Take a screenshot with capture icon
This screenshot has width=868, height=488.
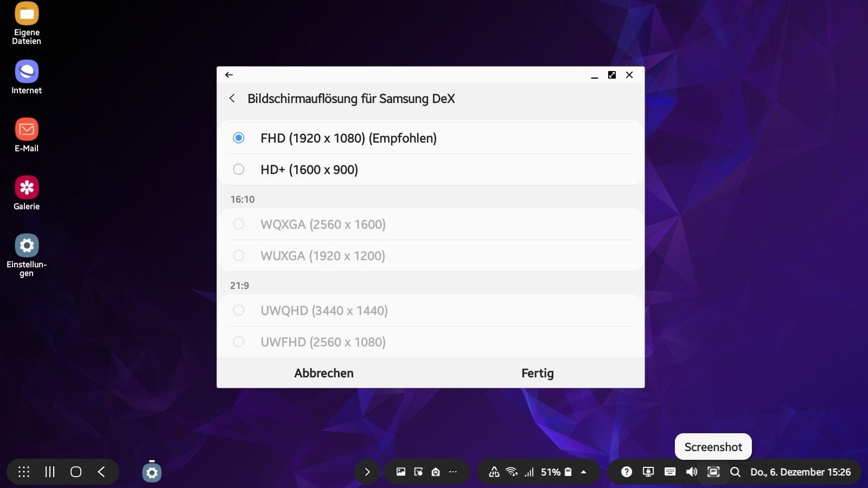point(713,472)
